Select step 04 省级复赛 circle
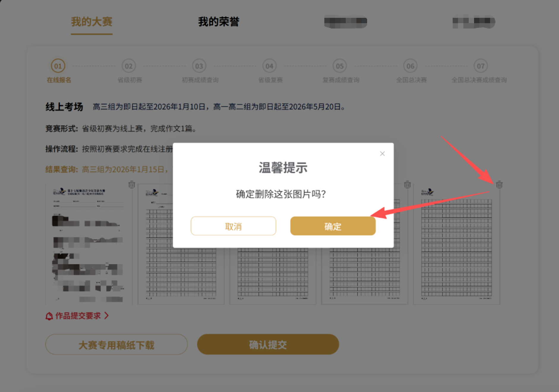Image resolution: width=559 pixels, height=392 pixels. tap(269, 66)
